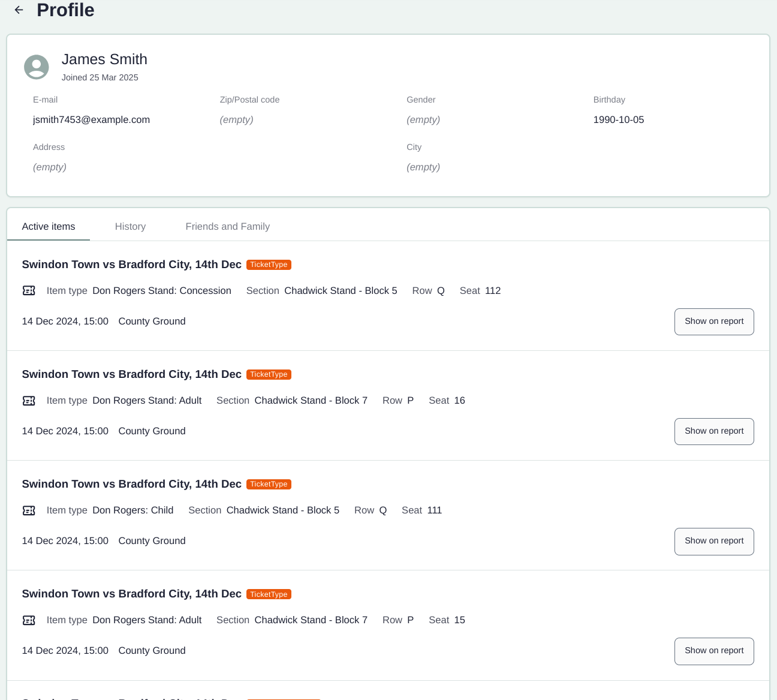Click the back arrow next to Profile
777x700 pixels.
[x=19, y=10]
